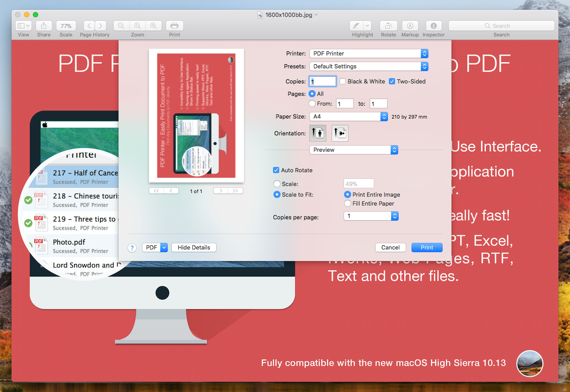570x392 pixels.
Task: Select the From page range radio button
Action: pos(312,103)
